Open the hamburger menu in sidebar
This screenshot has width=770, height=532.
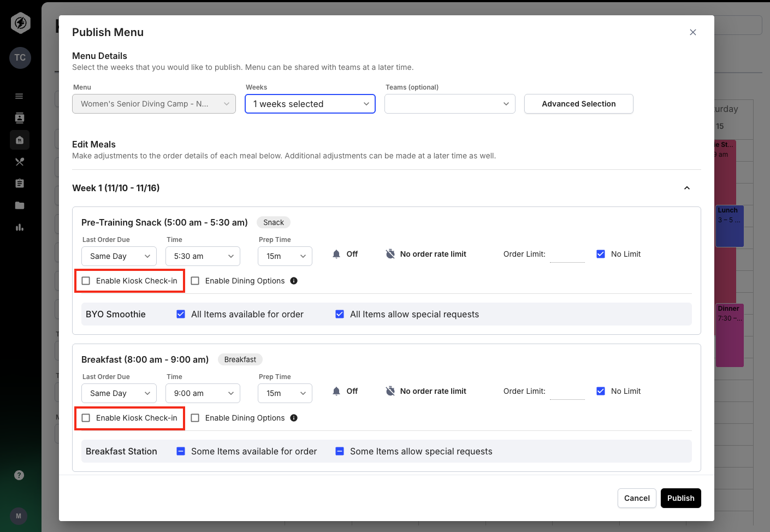tap(19, 96)
